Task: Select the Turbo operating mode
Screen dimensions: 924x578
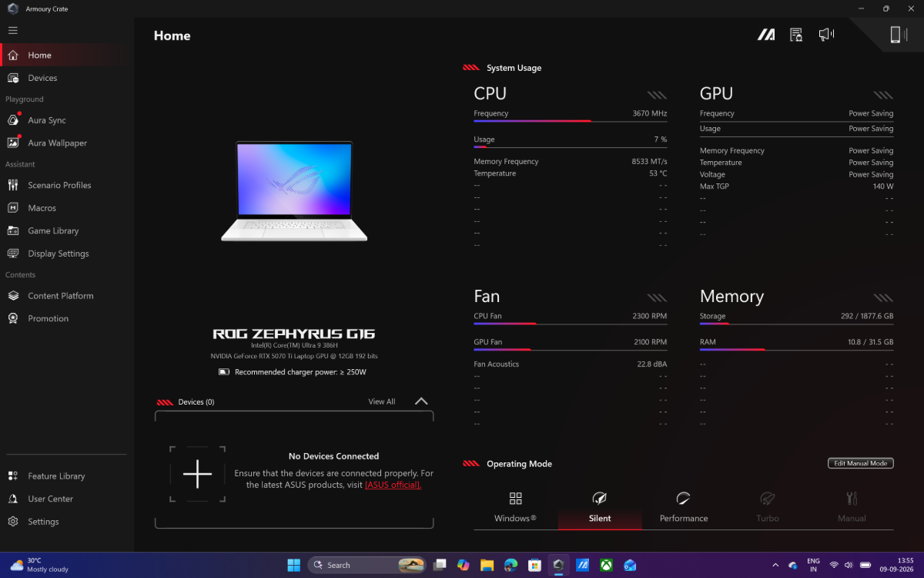Action: point(768,508)
